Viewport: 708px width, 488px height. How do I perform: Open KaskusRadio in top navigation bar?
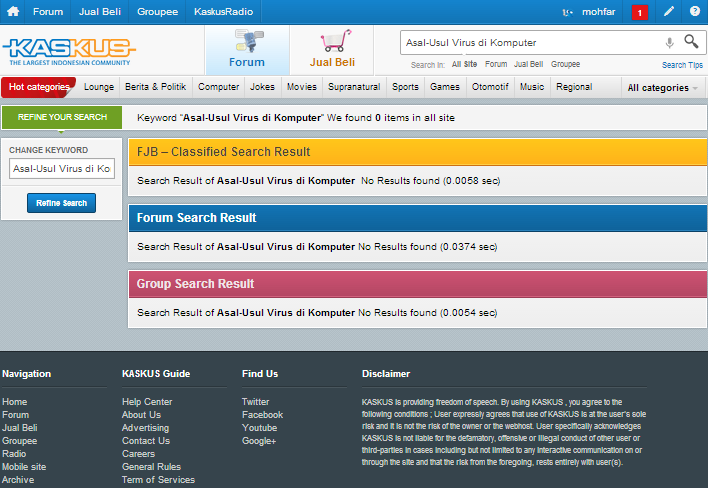pos(224,12)
